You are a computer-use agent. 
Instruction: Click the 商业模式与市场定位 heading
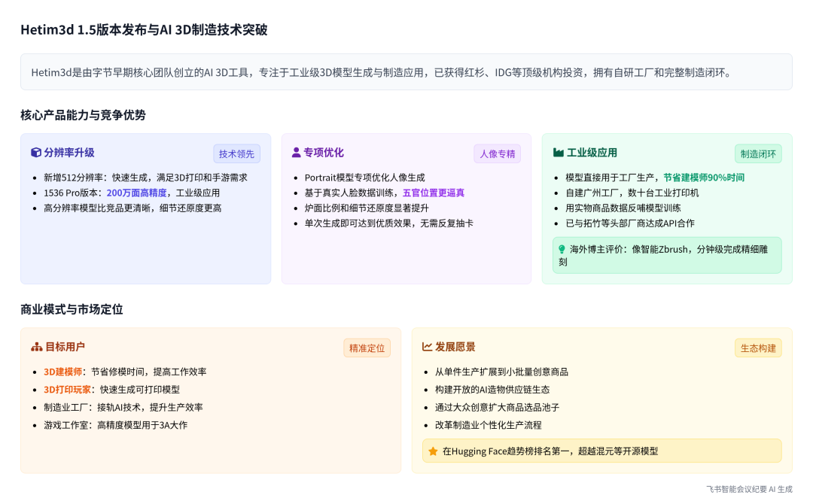click(72, 309)
